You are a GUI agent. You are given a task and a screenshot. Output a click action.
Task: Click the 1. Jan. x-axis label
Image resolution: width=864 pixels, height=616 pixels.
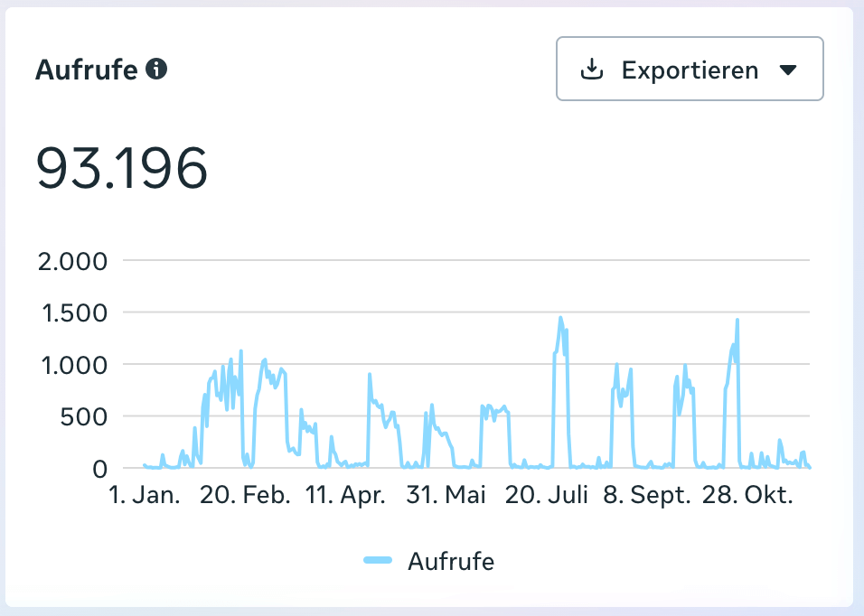145,495
